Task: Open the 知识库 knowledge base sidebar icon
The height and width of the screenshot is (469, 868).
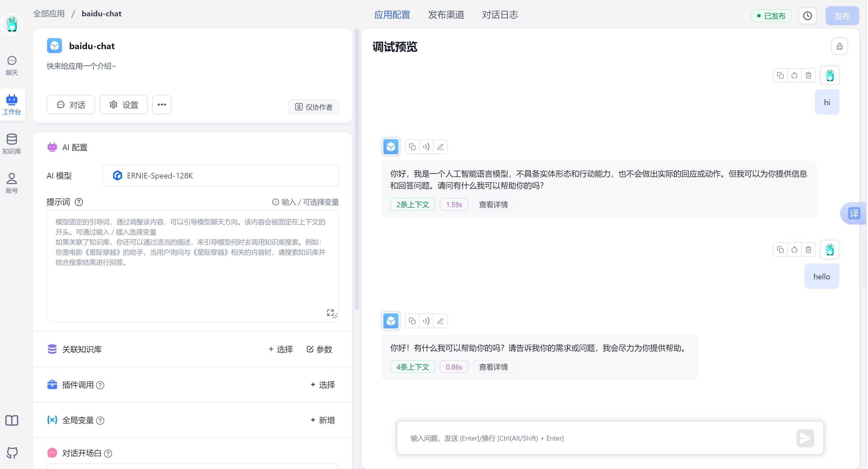Action: coord(12,144)
